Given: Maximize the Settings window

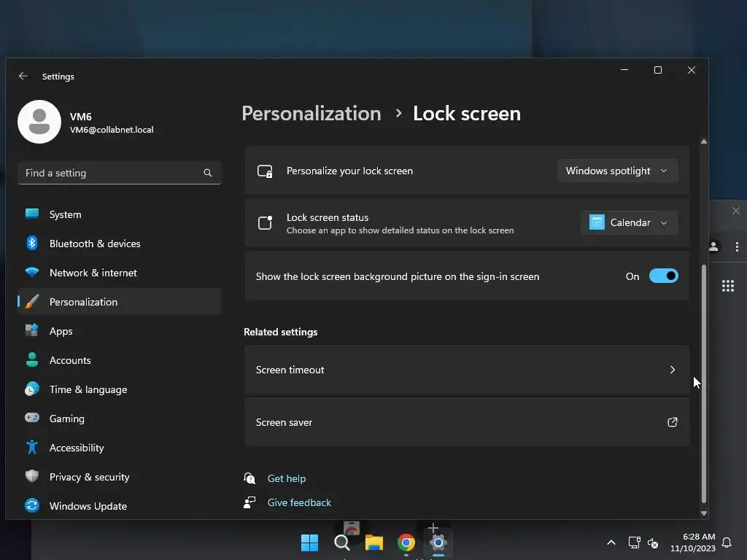Looking at the screenshot, I should [x=658, y=70].
